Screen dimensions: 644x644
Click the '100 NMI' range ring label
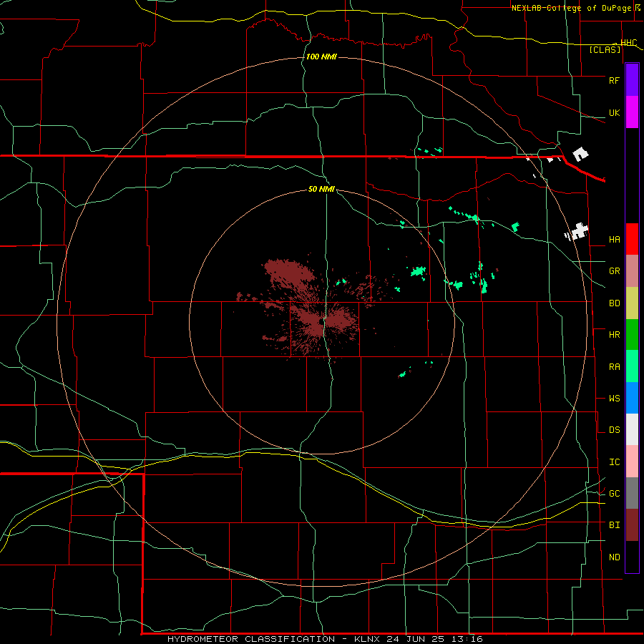(321, 57)
